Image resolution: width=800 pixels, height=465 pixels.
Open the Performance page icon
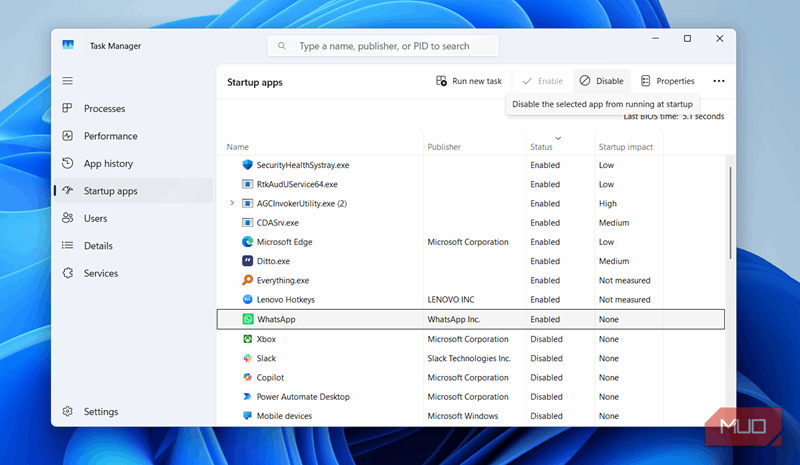(68, 136)
